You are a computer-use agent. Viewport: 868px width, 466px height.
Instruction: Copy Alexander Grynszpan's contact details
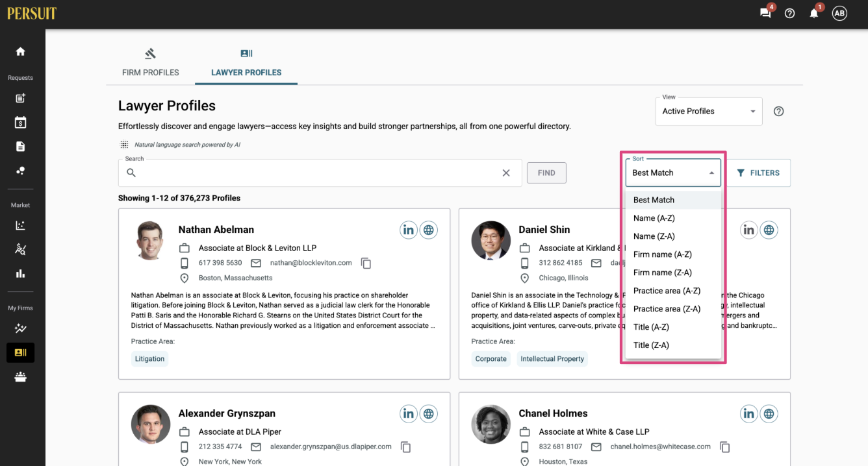[406, 447]
